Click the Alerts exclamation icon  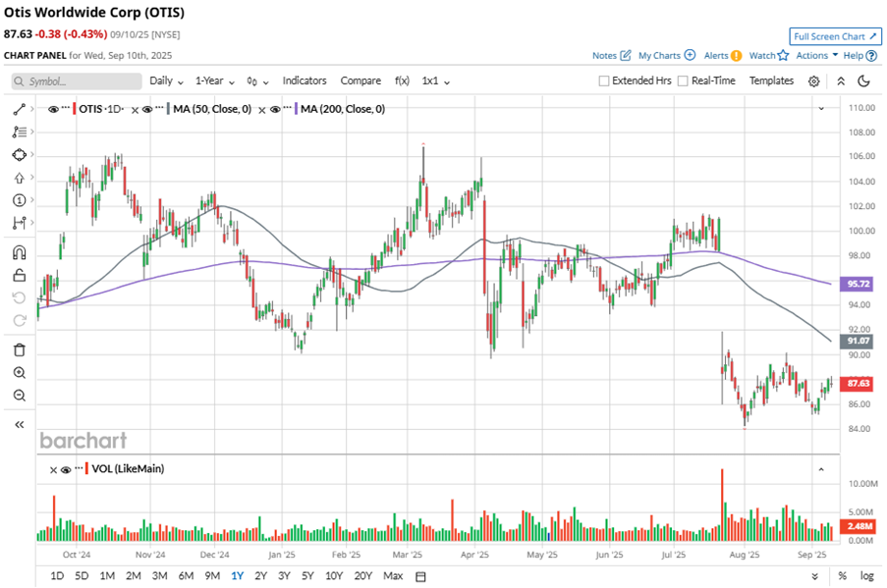click(x=736, y=55)
